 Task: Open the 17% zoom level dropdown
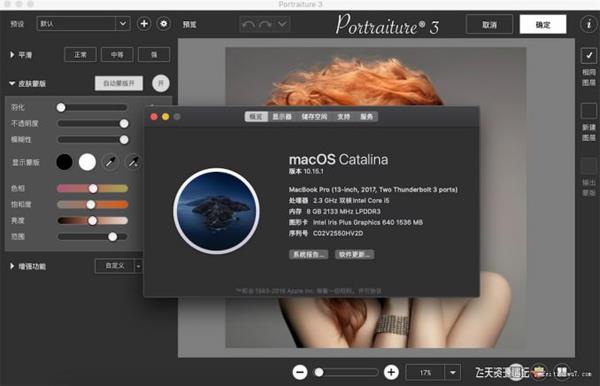pos(453,372)
